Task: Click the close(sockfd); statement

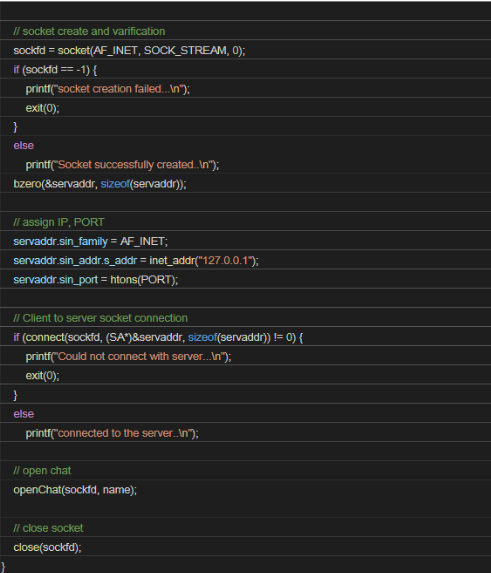Action: tap(47, 547)
